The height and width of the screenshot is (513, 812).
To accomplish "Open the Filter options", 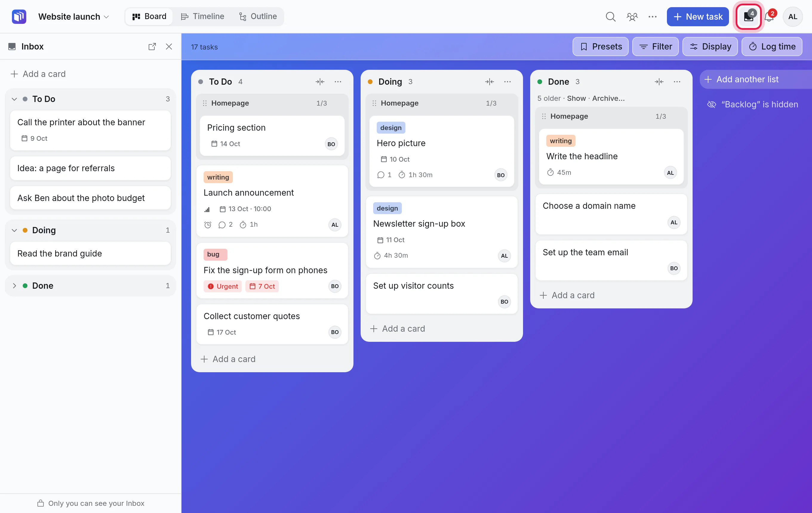I will pos(655,47).
